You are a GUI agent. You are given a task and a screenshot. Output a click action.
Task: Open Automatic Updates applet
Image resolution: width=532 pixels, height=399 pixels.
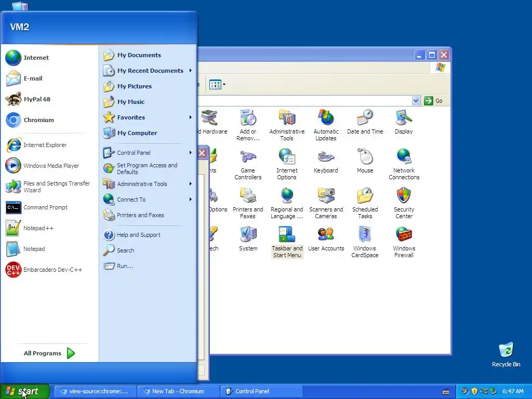click(326, 125)
